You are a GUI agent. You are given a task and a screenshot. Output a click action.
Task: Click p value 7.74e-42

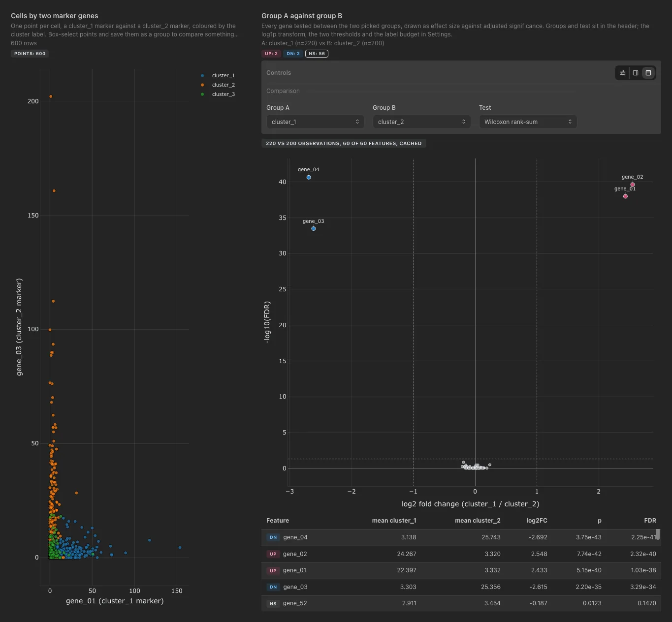tap(589, 554)
